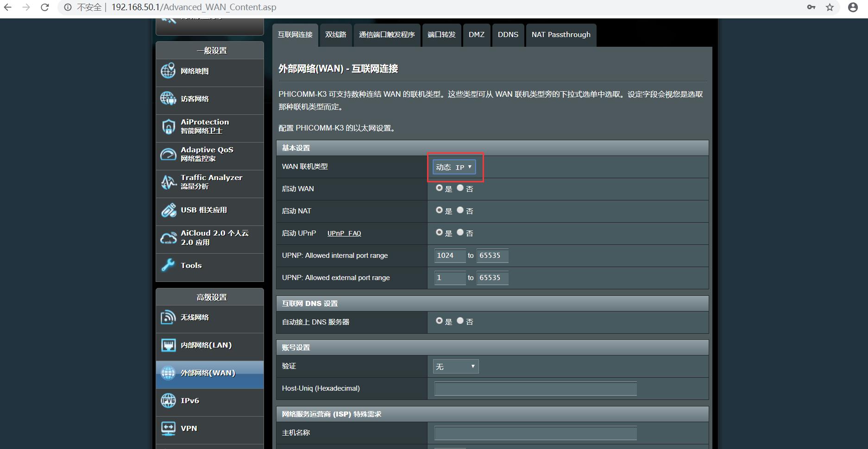Open Traffic Analyzer 流量分析
This screenshot has height=449, width=868.
point(211,181)
